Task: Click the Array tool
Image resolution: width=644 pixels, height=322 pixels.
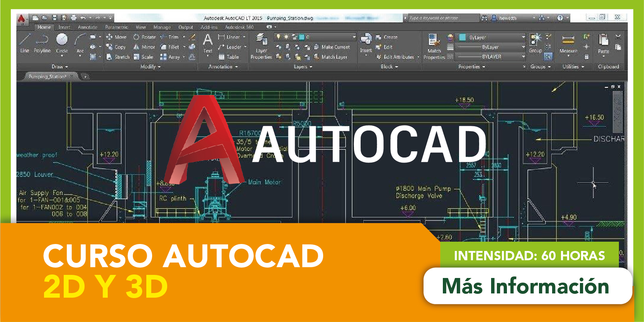Action: coord(170,57)
